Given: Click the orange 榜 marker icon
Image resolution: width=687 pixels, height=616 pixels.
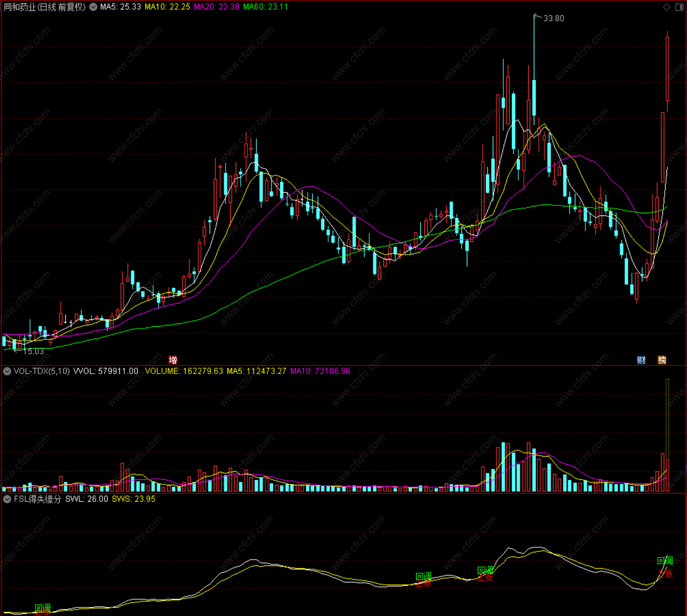Looking at the screenshot, I should point(662,360).
